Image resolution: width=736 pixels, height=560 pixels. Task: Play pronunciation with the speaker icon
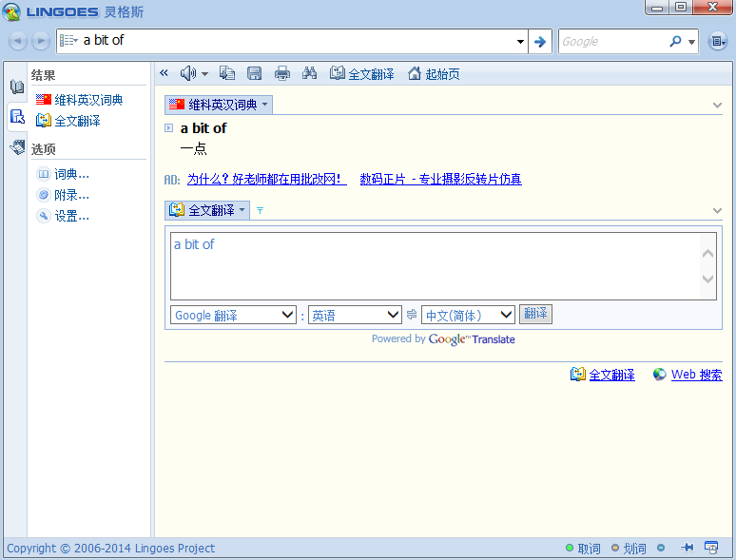188,73
